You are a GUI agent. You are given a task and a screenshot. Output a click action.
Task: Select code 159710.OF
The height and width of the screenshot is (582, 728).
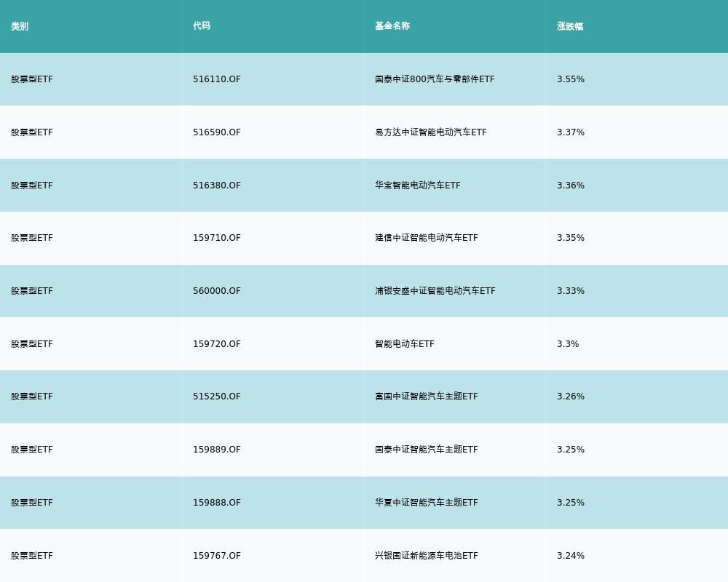217,238
